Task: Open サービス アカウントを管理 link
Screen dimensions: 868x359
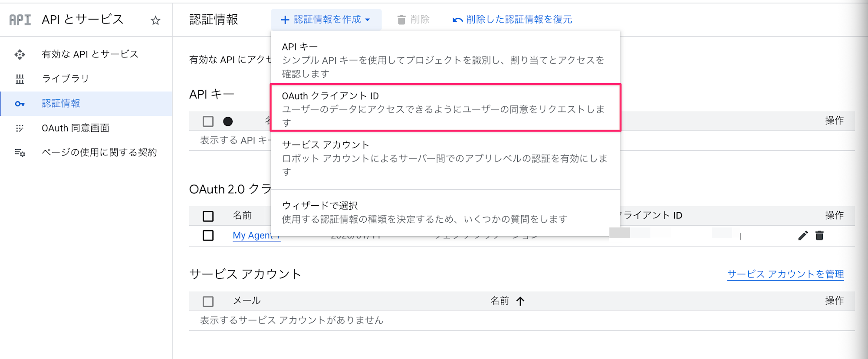Action: pos(785,274)
